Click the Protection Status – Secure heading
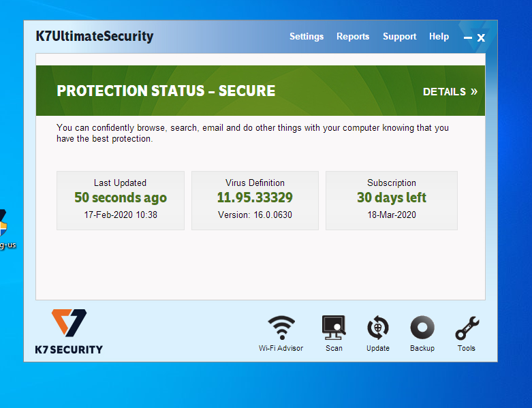Screen dimensions: 532x408 coord(166,91)
